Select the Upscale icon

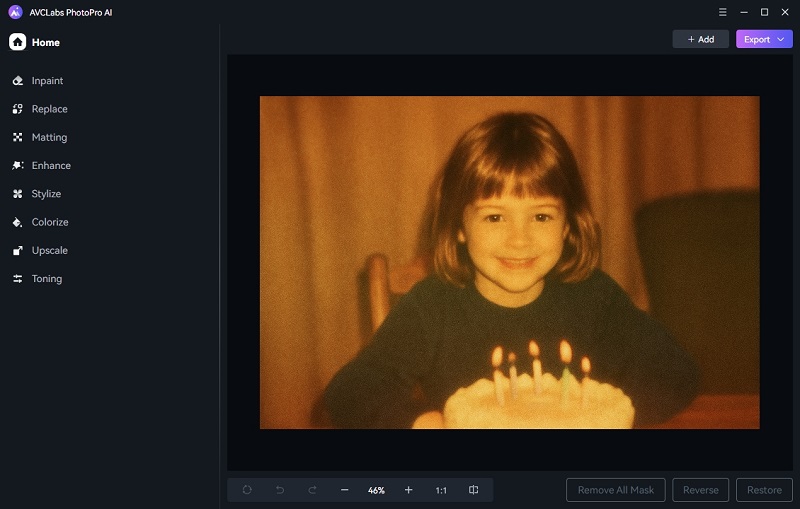(x=18, y=250)
